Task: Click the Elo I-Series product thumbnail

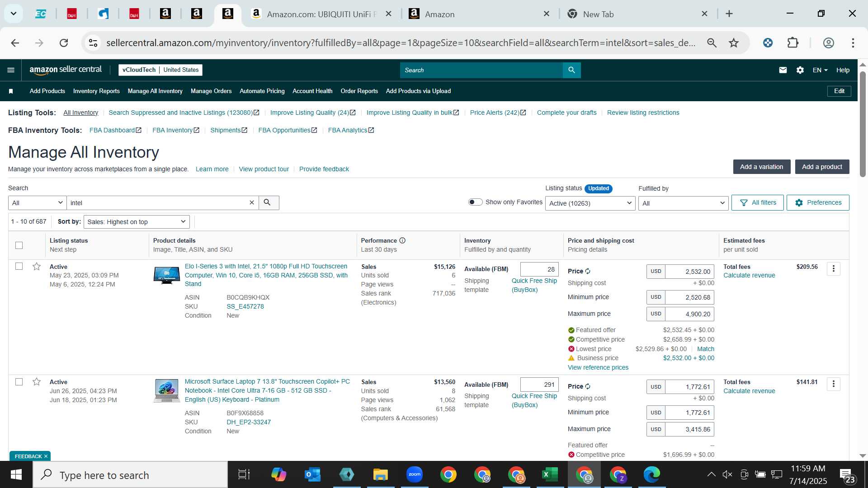Action: (167, 275)
